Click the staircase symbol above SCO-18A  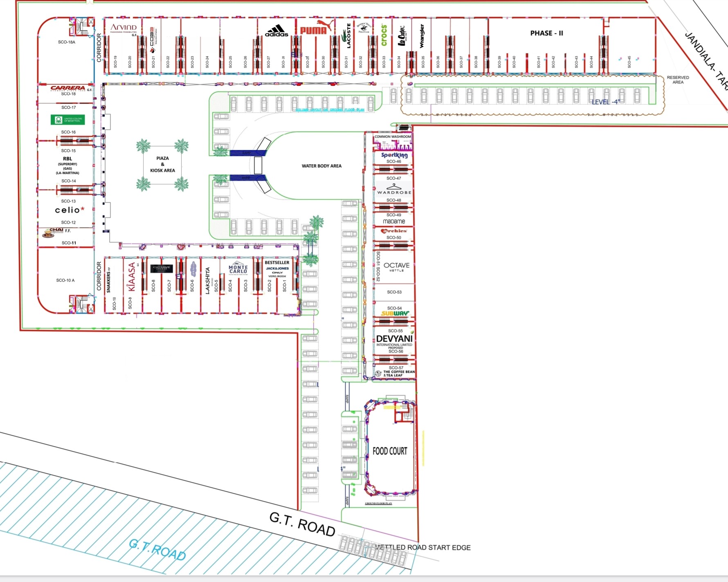[82, 27]
